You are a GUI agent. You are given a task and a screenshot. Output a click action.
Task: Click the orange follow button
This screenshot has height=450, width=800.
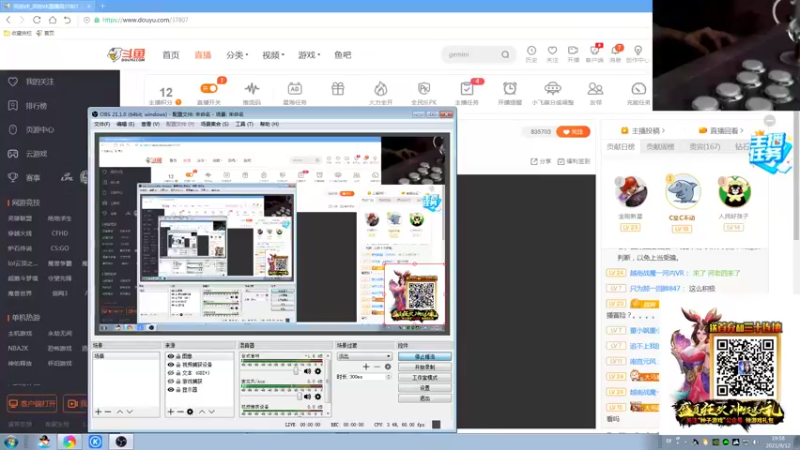pyautogui.click(x=573, y=132)
